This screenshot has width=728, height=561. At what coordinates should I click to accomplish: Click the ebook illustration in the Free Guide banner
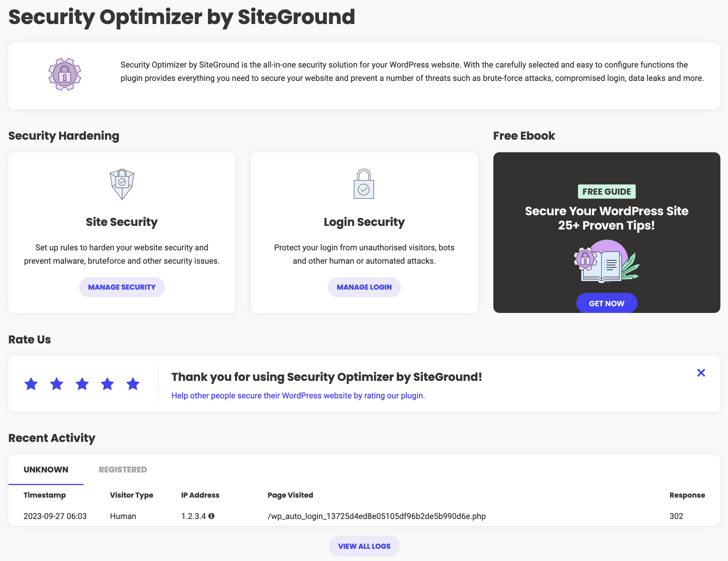click(606, 261)
